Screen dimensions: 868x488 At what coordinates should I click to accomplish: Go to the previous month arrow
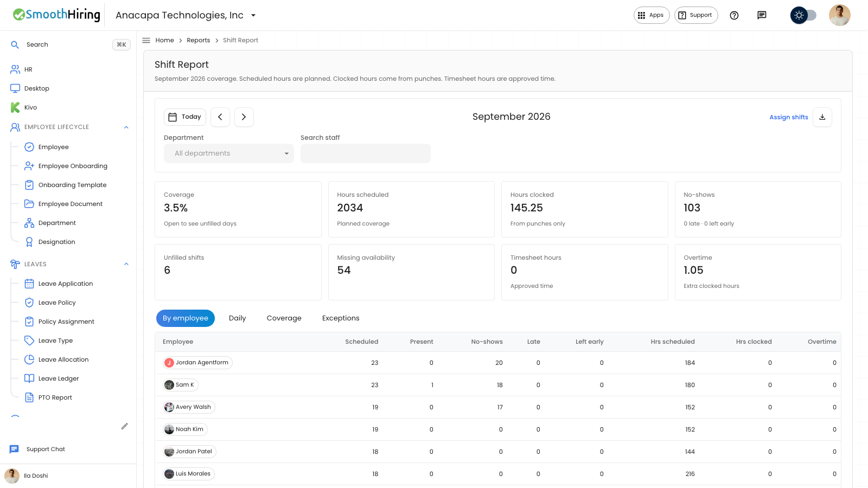[220, 117]
